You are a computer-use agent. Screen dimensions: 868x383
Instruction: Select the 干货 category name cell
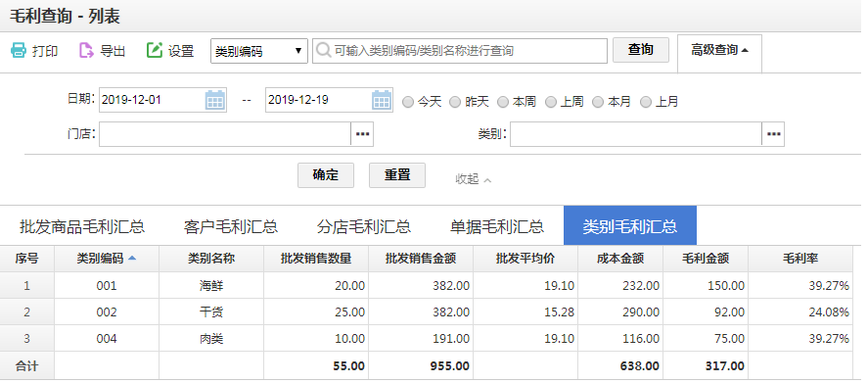click(x=211, y=312)
